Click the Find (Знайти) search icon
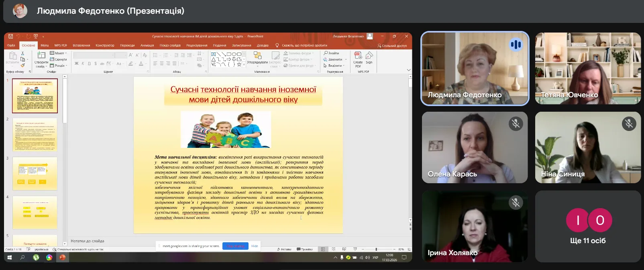 (332, 53)
